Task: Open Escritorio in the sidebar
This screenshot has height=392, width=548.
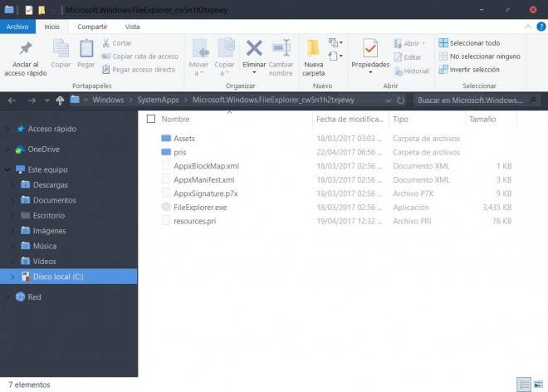Action: click(49, 215)
